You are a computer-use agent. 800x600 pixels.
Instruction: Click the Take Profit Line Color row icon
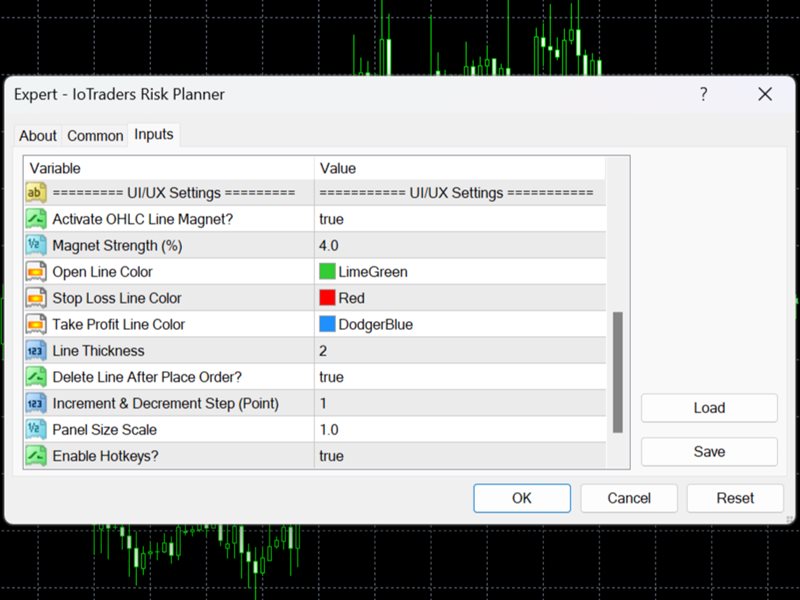point(36,324)
